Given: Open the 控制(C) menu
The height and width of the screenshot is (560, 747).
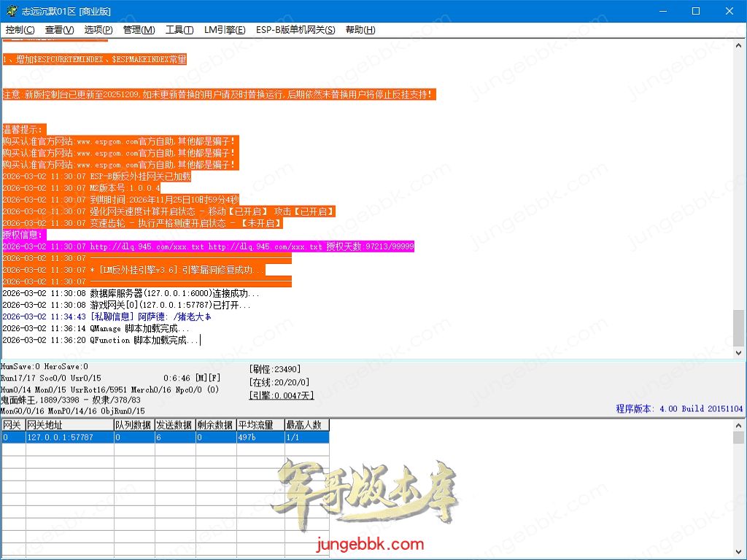Looking at the screenshot, I should [20, 30].
